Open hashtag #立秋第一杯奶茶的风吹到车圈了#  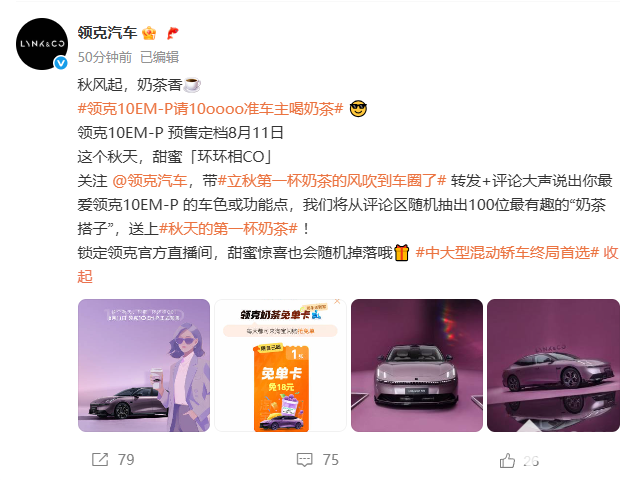tap(331, 181)
